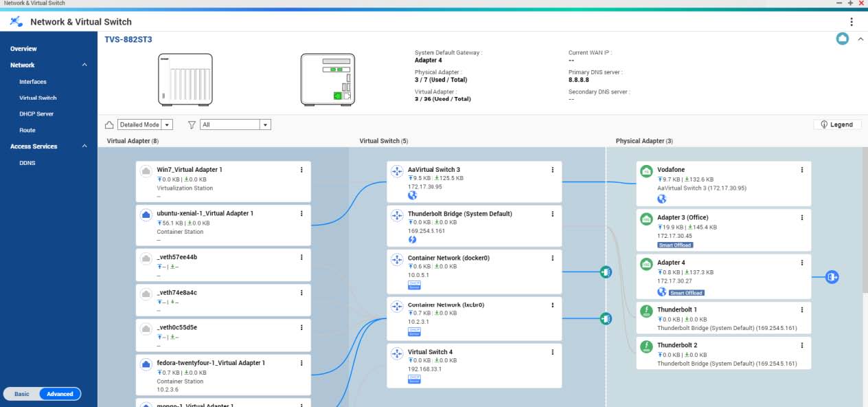Click the Win7_Virtual Adapter 1 cloud icon
Screen dimensions: 868x407
146,171
